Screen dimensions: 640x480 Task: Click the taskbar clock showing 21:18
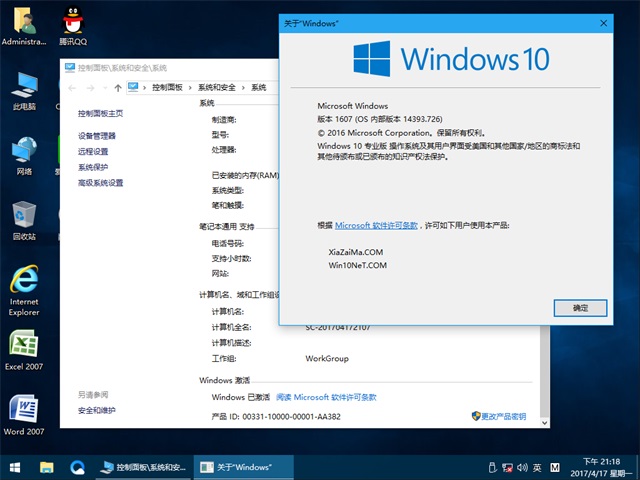[x=598, y=467]
